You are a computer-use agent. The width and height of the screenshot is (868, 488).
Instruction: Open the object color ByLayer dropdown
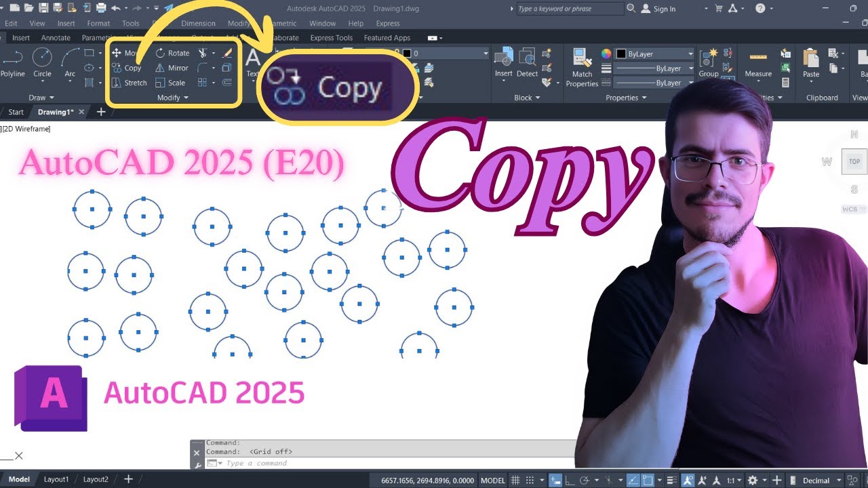click(x=654, y=54)
